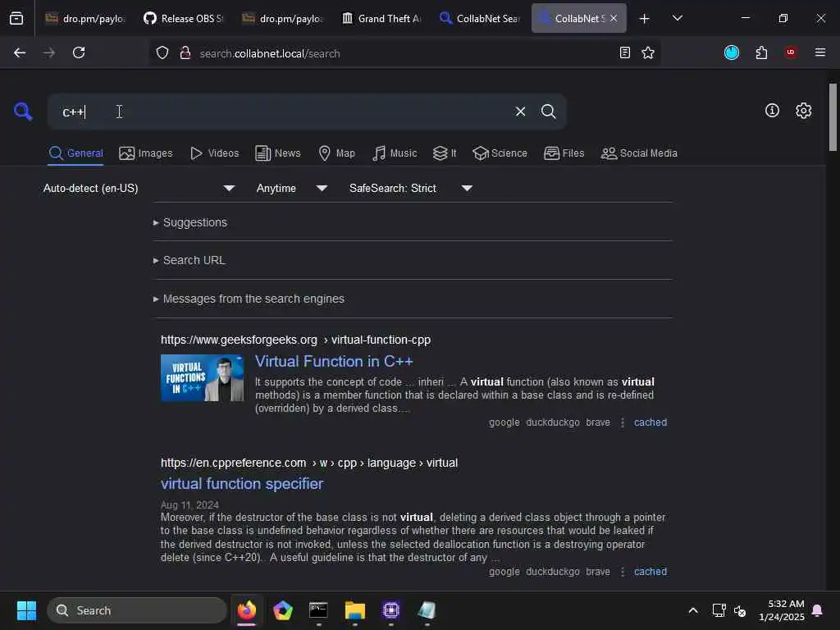Click the muted volume tray icon
The height and width of the screenshot is (630, 840).
pos(740,610)
